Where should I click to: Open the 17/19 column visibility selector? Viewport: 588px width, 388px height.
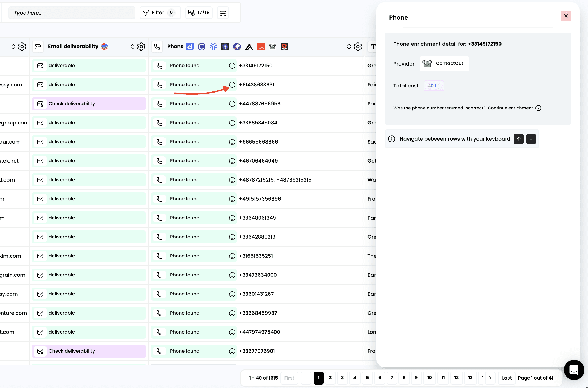tap(199, 13)
